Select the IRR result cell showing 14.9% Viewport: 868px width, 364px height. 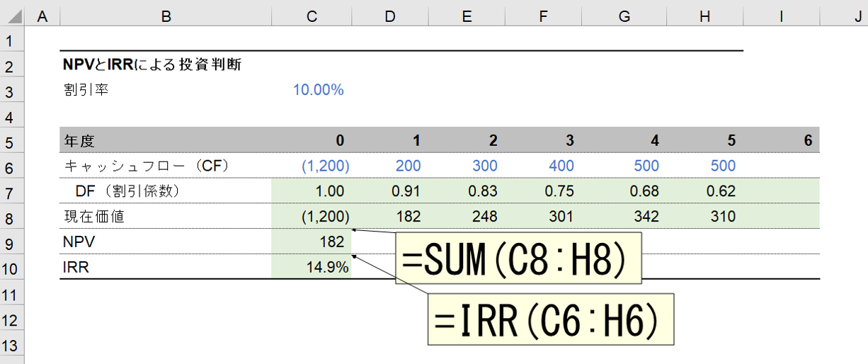[312, 268]
